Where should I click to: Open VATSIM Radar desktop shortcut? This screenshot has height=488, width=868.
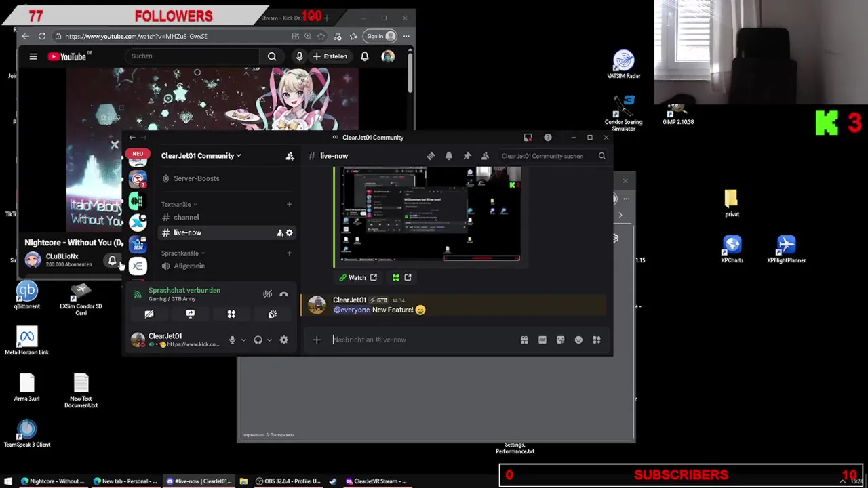(623, 65)
